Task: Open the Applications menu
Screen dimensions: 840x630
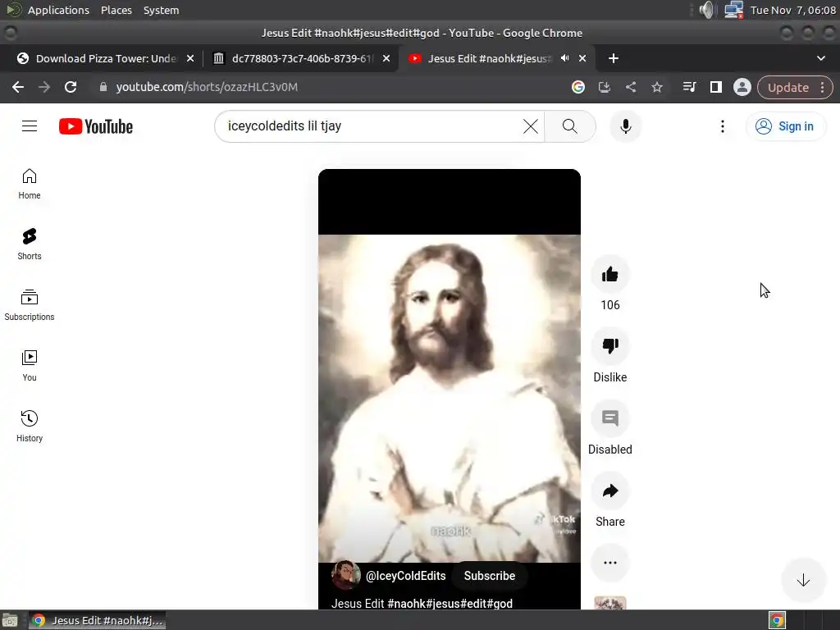Action: pos(58,10)
